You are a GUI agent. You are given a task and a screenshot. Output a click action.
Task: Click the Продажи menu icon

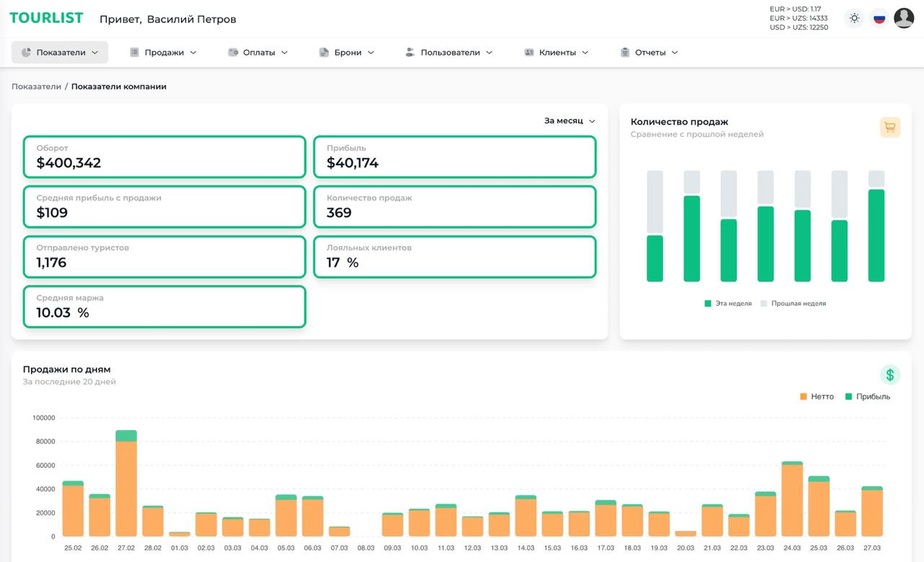coord(134,53)
